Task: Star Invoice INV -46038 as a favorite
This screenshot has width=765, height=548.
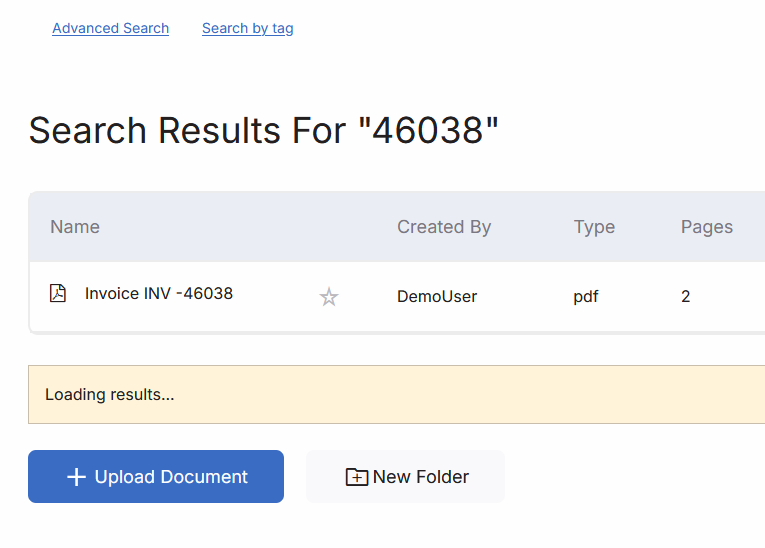Action: tap(329, 297)
